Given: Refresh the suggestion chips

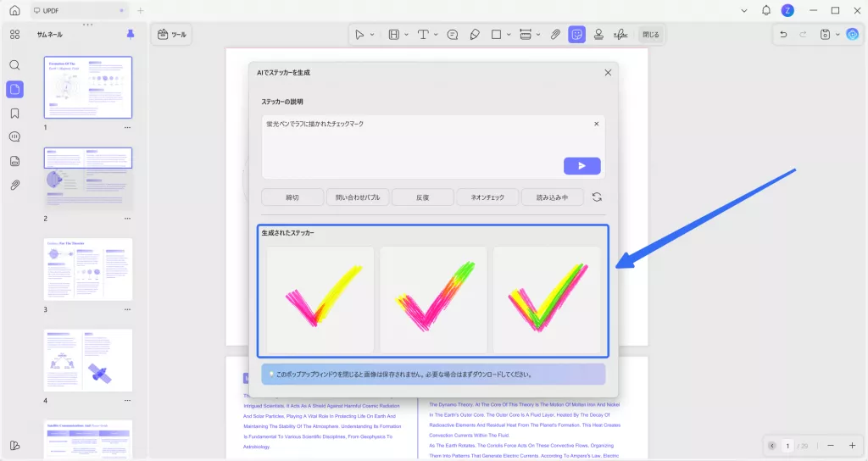Looking at the screenshot, I should pos(597,197).
